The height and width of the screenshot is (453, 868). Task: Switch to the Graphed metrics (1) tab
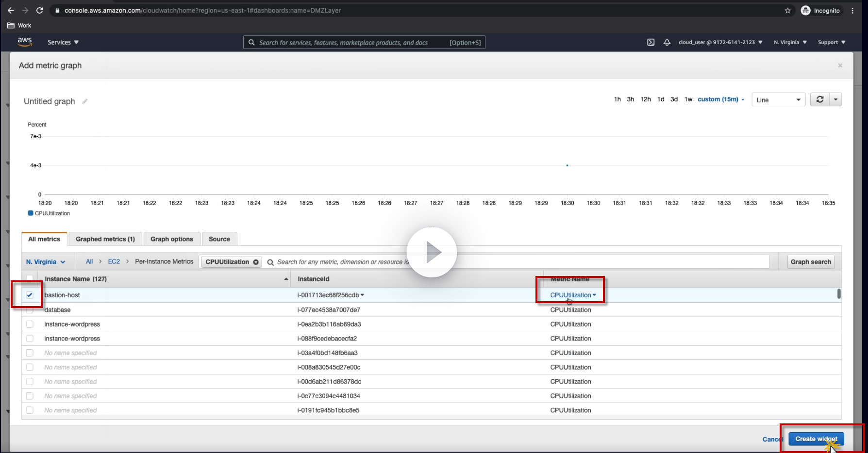click(105, 239)
